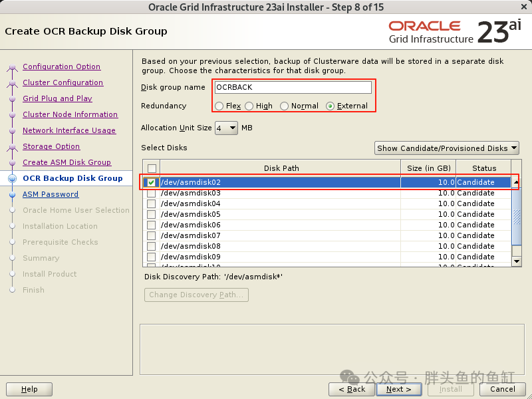The width and height of the screenshot is (532, 399).
Task: Click the Disk group name field
Action: 293,88
